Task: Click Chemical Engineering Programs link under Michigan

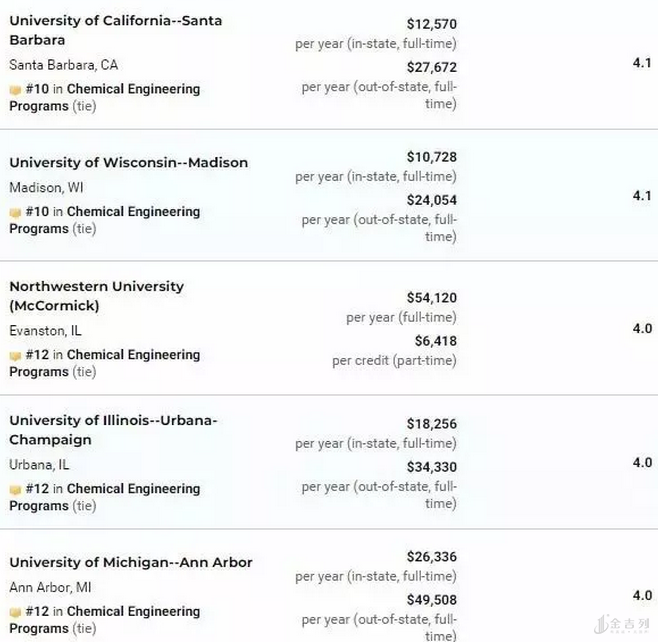Action: [x=133, y=612]
